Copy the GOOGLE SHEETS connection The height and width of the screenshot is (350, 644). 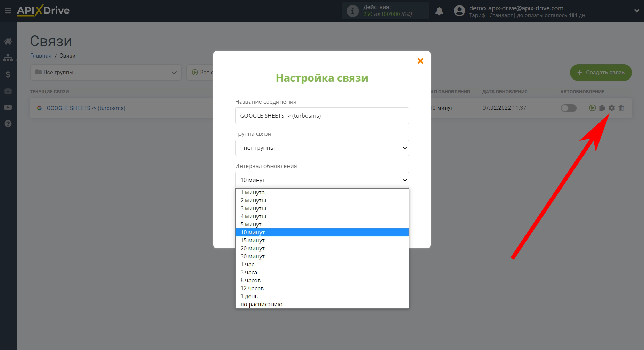(602, 108)
